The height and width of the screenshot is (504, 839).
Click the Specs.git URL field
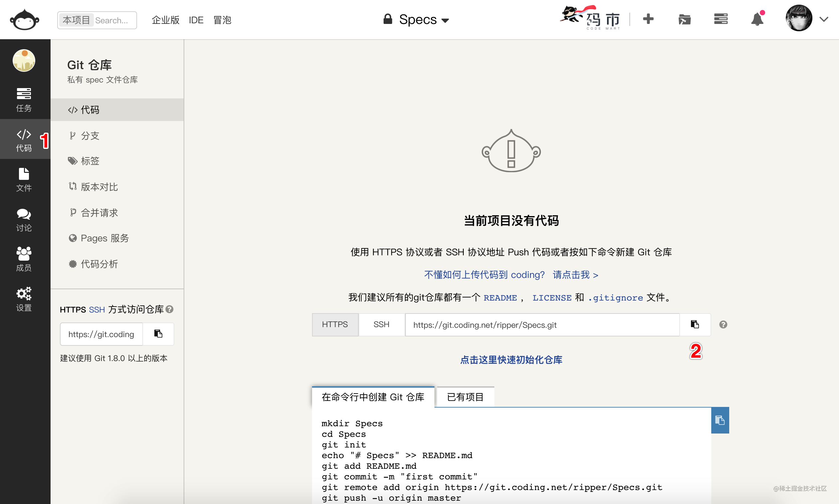coord(542,325)
